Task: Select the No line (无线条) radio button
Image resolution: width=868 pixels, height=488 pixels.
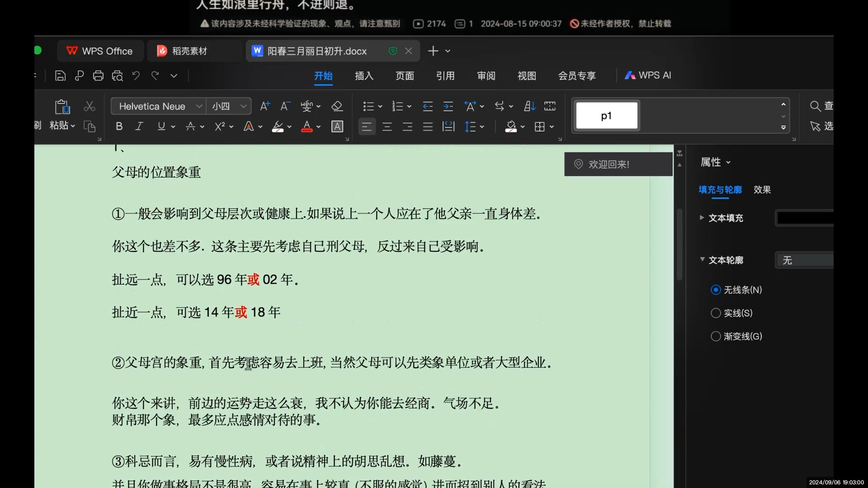Action: click(716, 290)
